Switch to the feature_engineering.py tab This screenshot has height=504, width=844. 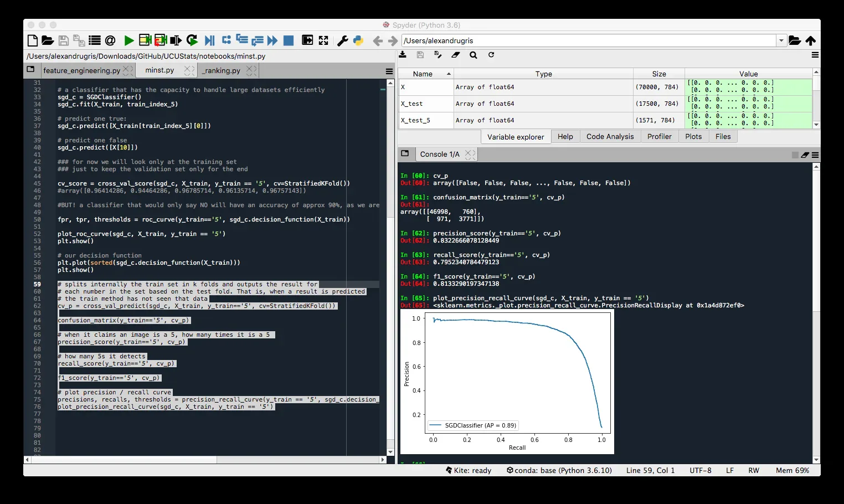click(81, 70)
